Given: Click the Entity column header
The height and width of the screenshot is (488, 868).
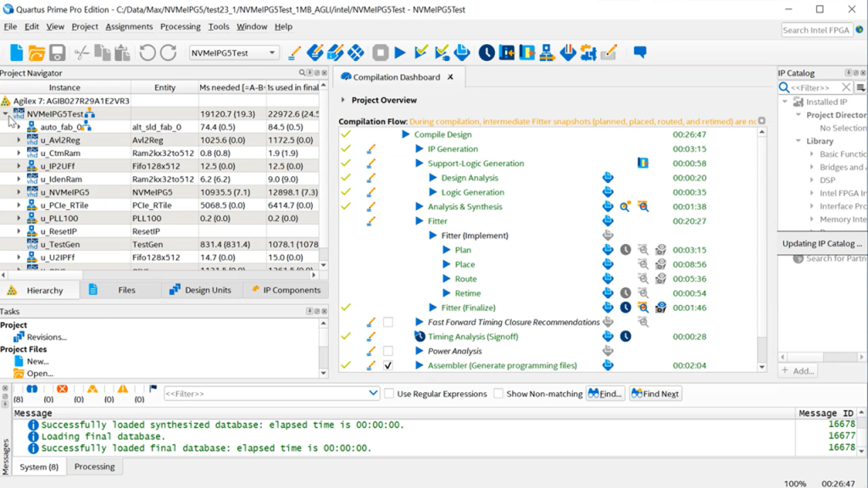Looking at the screenshot, I should point(164,87).
